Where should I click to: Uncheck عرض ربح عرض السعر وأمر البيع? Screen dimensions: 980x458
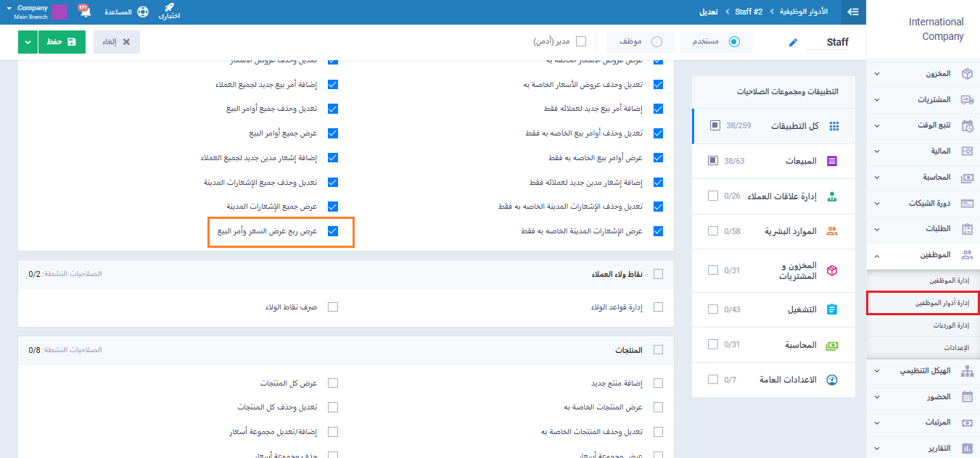333,231
